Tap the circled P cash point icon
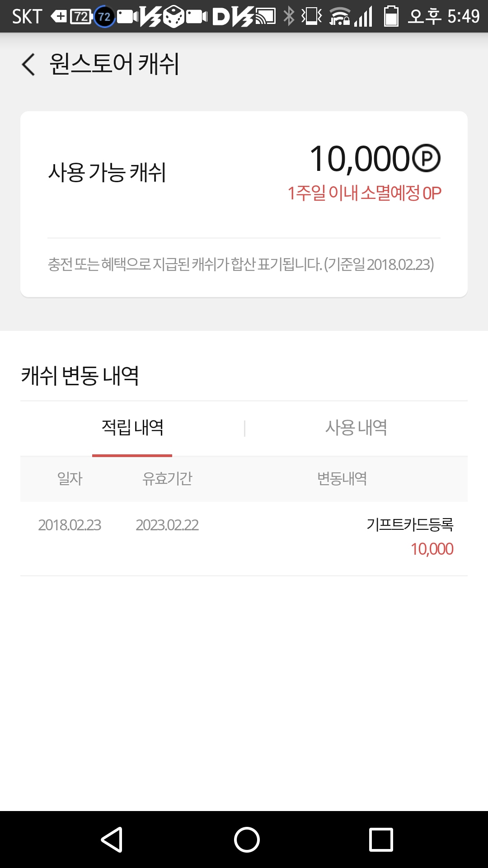 pos(426,158)
